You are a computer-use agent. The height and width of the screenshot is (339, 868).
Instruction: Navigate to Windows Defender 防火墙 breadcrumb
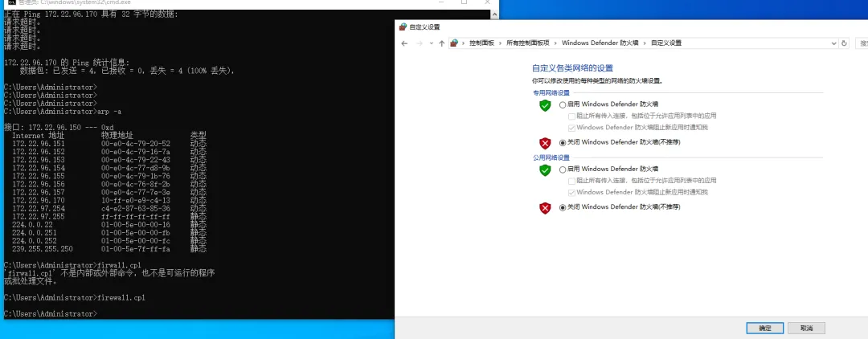coord(600,43)
